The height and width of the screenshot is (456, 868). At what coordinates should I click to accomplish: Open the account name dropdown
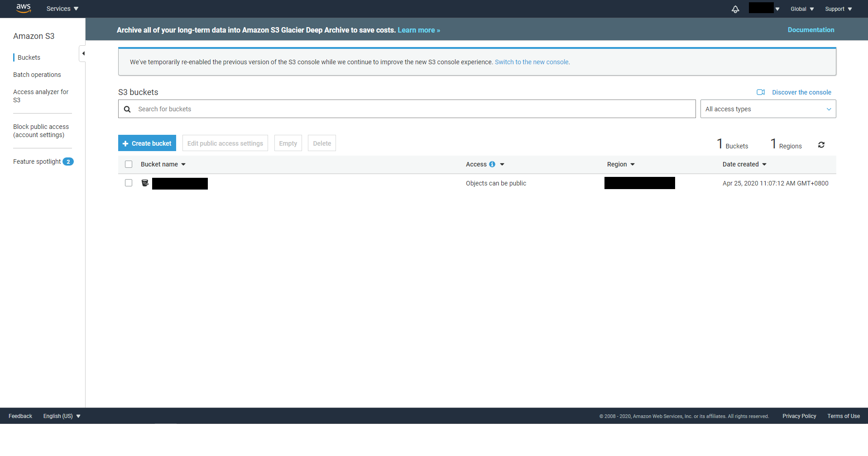tap(764, 8)
